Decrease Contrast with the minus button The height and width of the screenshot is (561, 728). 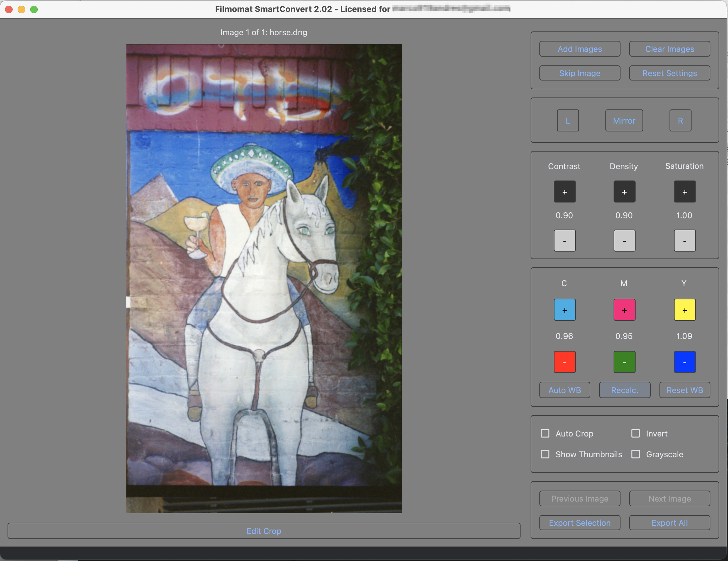coord(565,241)
